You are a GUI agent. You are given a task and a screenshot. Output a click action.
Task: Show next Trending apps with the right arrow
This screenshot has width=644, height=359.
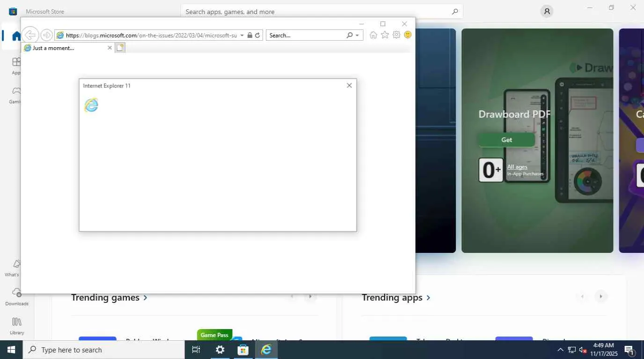600,296
